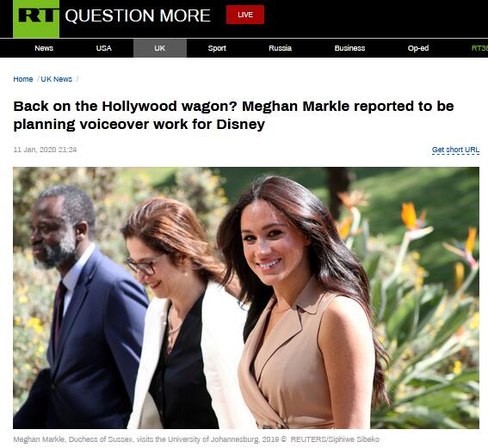
Task: Click the green RT logo
Action: pyautogui.click(x=36, y=19)
